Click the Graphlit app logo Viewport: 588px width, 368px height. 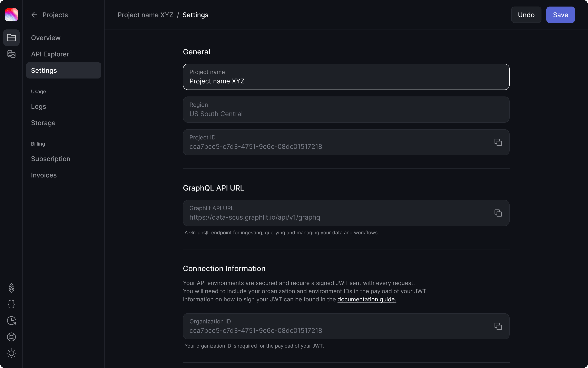click(x=11, y=15)
